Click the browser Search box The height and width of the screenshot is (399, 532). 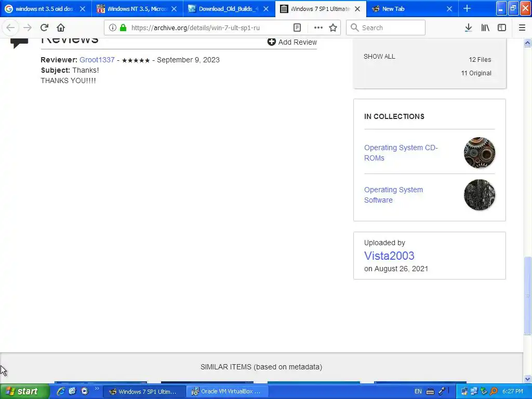click(386, 28)
